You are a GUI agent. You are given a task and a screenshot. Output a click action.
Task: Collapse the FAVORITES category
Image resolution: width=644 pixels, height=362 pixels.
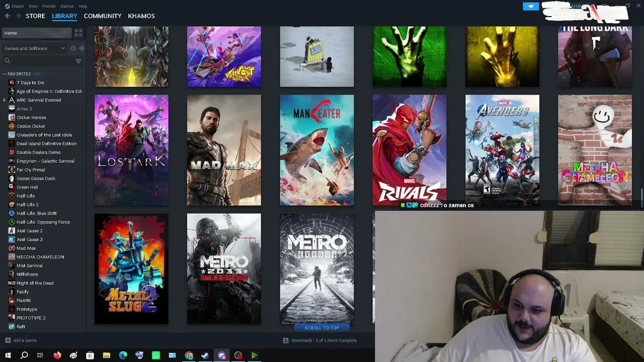coord(5,74)
